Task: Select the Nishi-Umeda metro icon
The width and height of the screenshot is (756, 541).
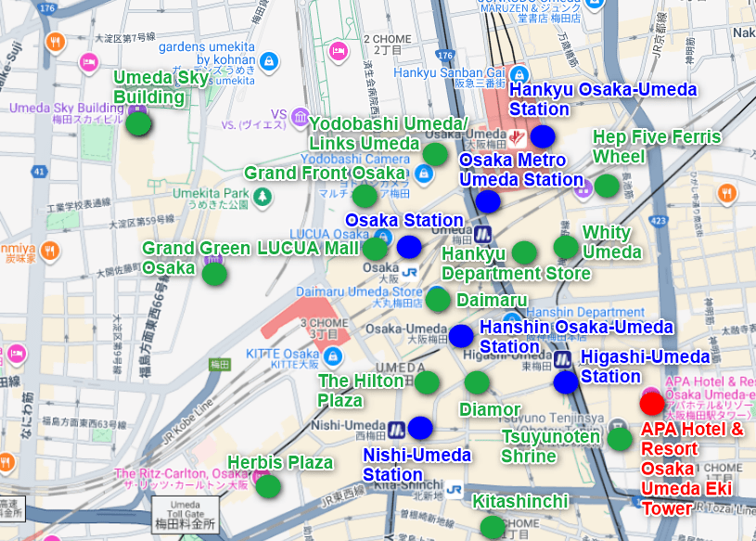Action: 396,429
